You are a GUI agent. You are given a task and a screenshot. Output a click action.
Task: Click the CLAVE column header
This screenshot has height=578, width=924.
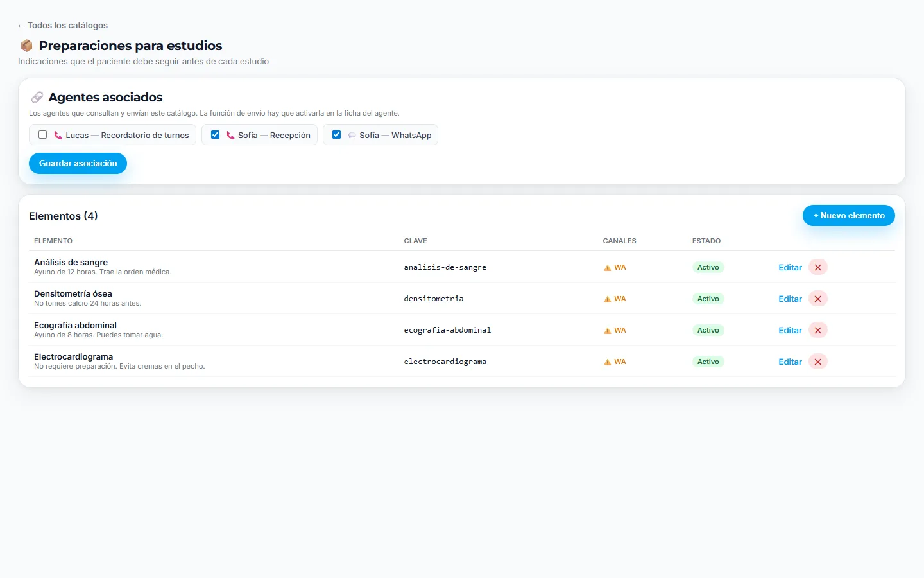pyautogui.click(x=415, y=241)
